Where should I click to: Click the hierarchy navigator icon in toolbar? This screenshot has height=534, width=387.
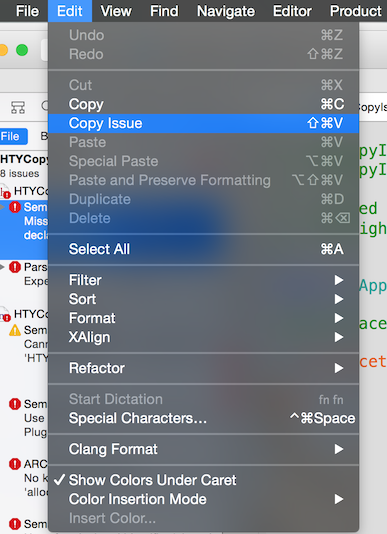coord(18,107)
